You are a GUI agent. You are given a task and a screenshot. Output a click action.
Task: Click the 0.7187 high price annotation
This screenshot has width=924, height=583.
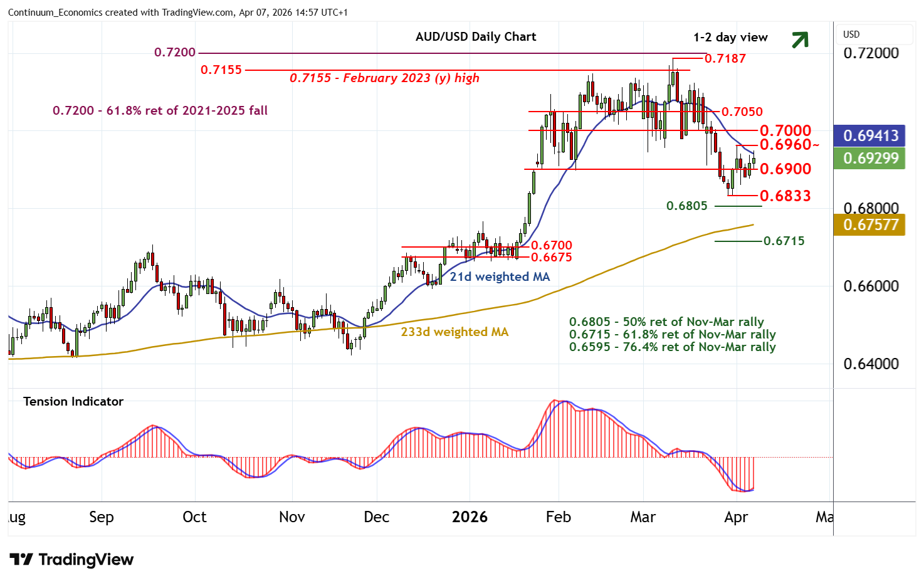click(725, 58)
